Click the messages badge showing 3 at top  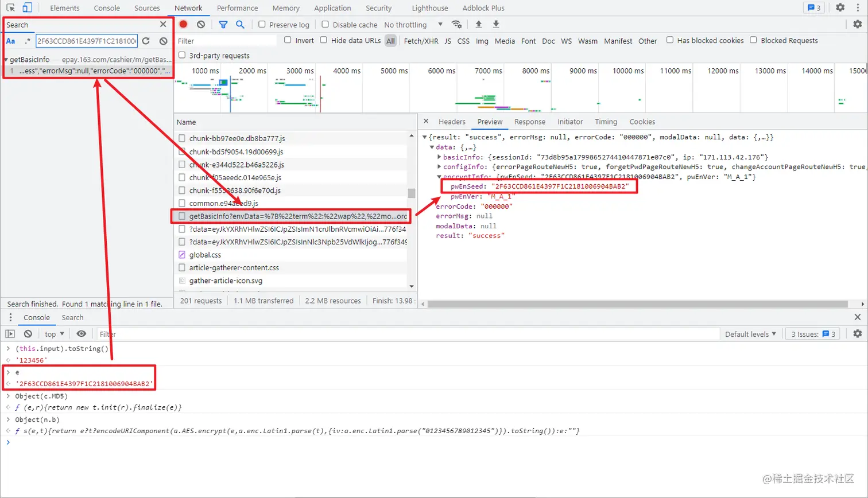point(814,7)
